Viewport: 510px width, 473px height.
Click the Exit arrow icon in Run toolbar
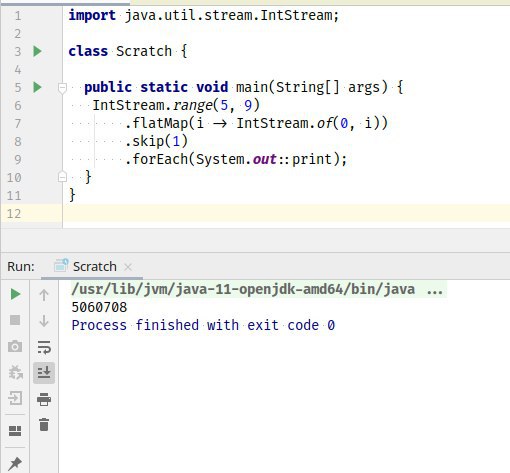[15, 398]
